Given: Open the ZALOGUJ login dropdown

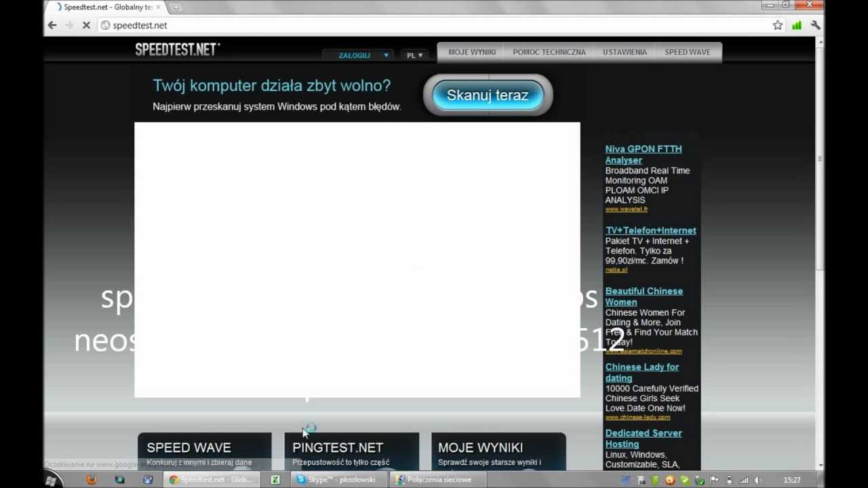Looking at the screenshot, I should [x=359, y=55].
